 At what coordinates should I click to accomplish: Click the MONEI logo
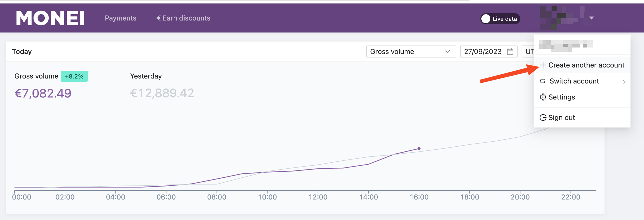(50, 18)
